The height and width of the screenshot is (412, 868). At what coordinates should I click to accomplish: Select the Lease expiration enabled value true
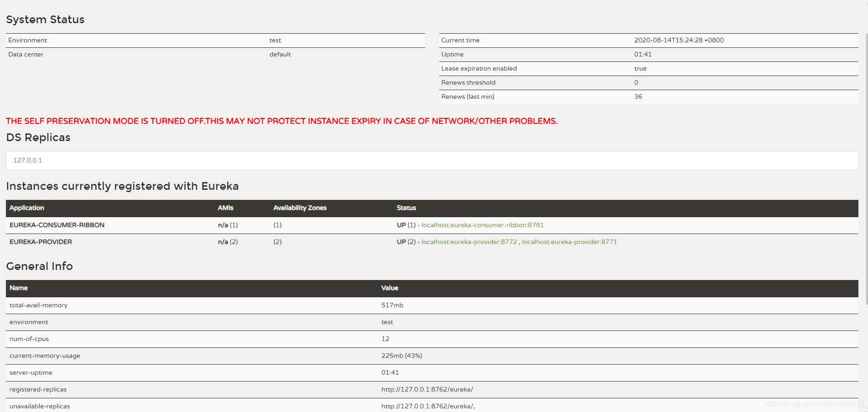click(x=640, y=68)
